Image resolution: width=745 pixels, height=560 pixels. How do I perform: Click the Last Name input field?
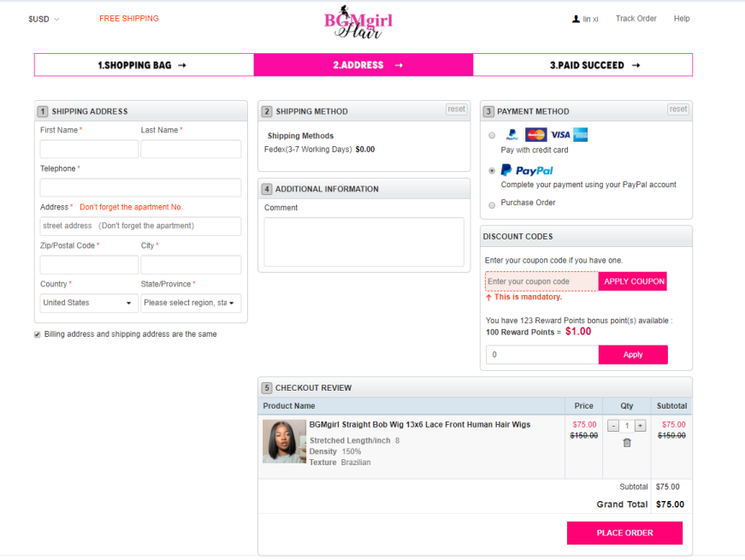pyautogui.click(x=191, y=149)
